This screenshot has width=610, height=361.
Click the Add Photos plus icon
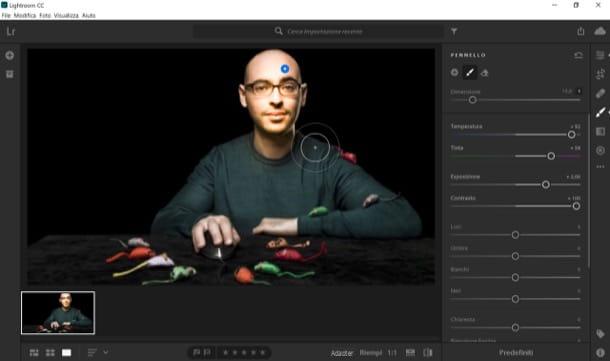pyautogui.click(x=10, y=55)
